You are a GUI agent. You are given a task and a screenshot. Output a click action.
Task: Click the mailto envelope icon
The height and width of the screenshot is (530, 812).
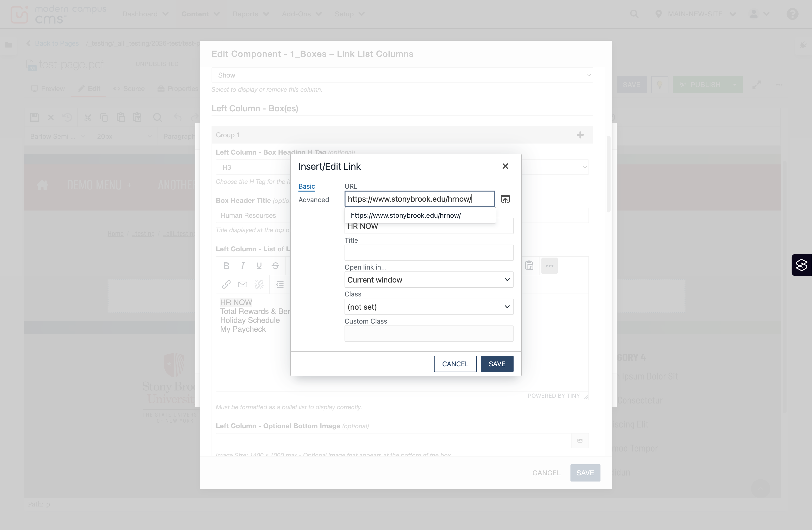click(x=242, y=284)
